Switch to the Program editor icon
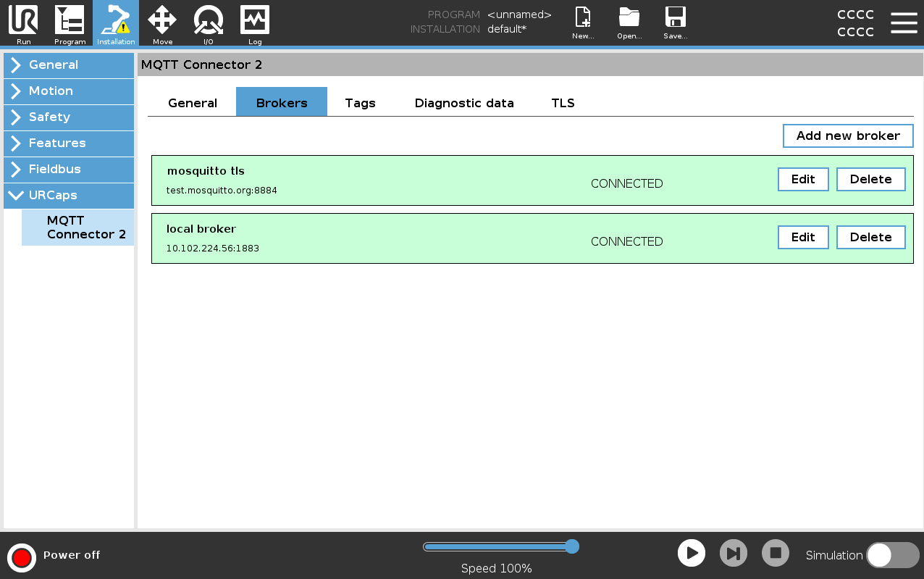Image resolution: width=924 pixels, height=579 pixels. [x=70, y=22]
